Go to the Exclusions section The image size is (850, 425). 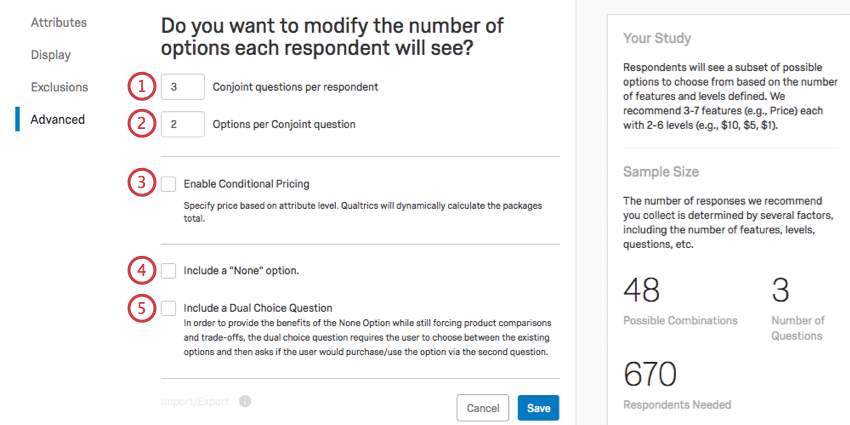(59, 87)
